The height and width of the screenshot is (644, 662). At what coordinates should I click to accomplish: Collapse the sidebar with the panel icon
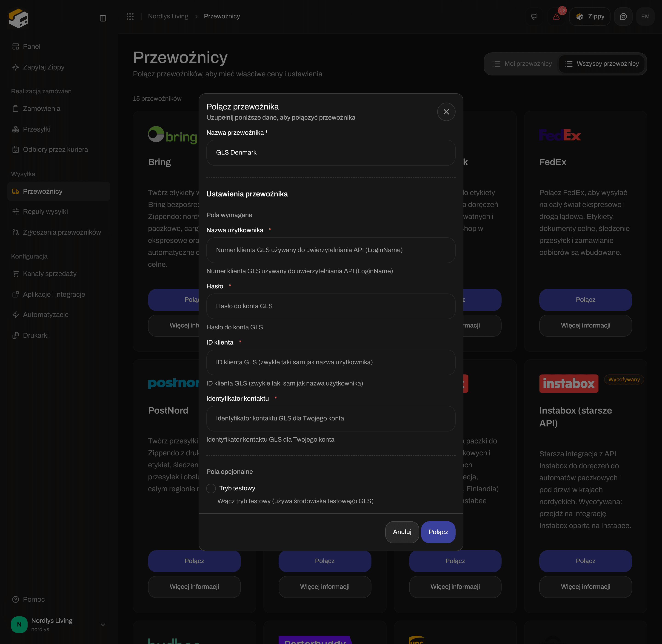[103, 18]
